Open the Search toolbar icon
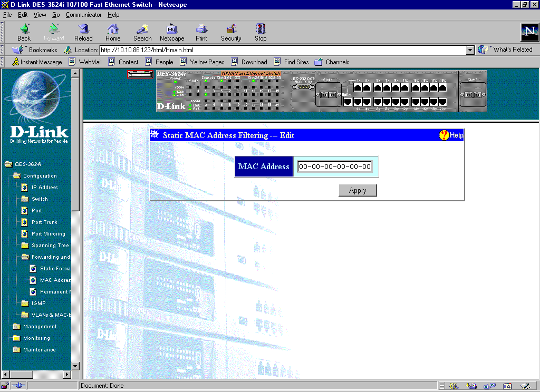The width and height of the screenshot is (540, 392). [142, 29]
